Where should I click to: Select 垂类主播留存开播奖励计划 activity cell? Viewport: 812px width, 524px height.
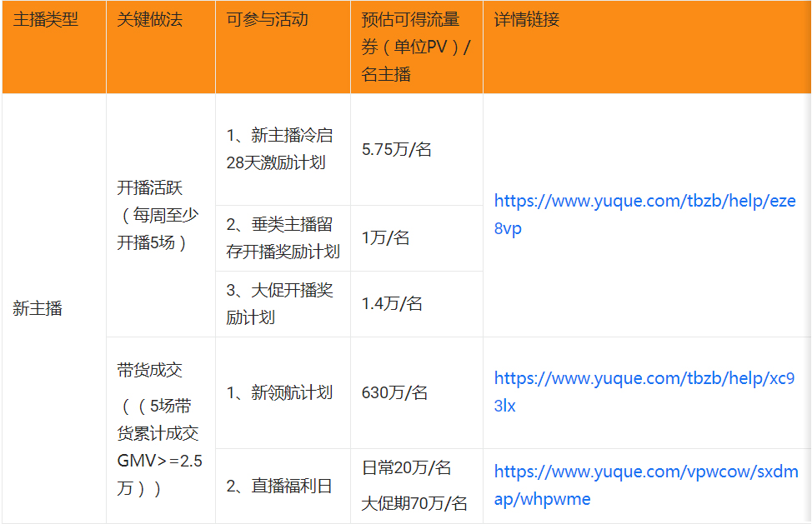tap(281, 237)
